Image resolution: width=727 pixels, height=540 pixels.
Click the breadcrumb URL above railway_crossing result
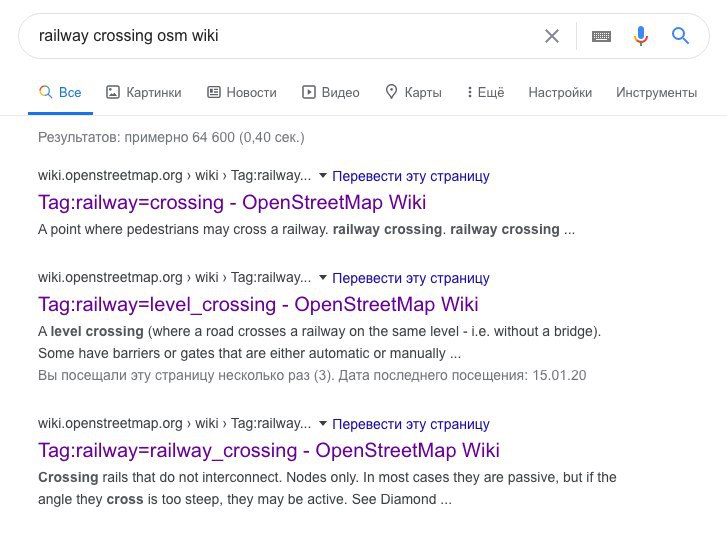point(174,424)
